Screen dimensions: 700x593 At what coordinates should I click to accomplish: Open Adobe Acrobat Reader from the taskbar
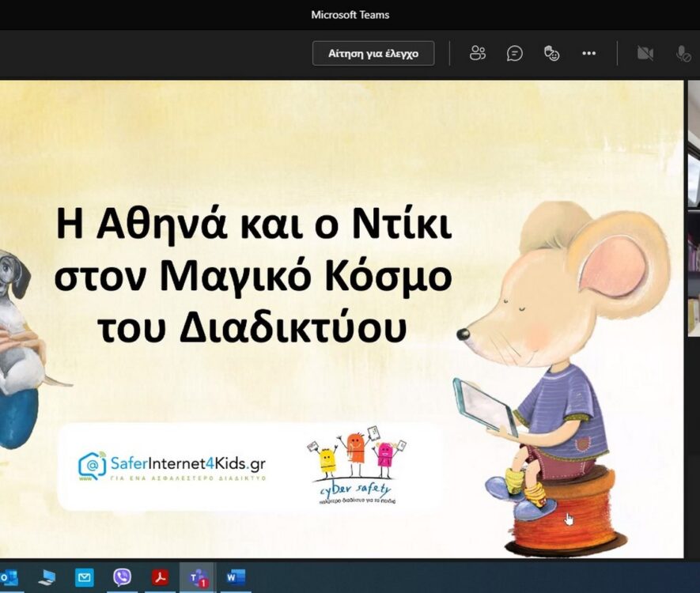click(x=160, y=577)
